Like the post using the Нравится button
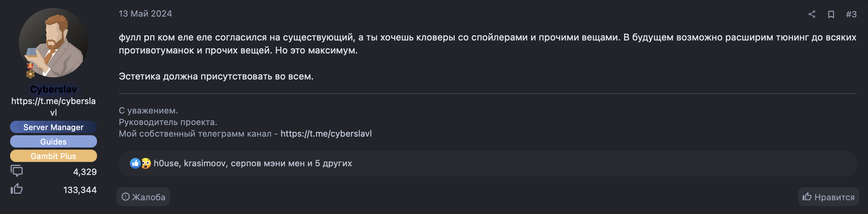Viewport: 868px width, 214px height. click(x=829, y=197)
